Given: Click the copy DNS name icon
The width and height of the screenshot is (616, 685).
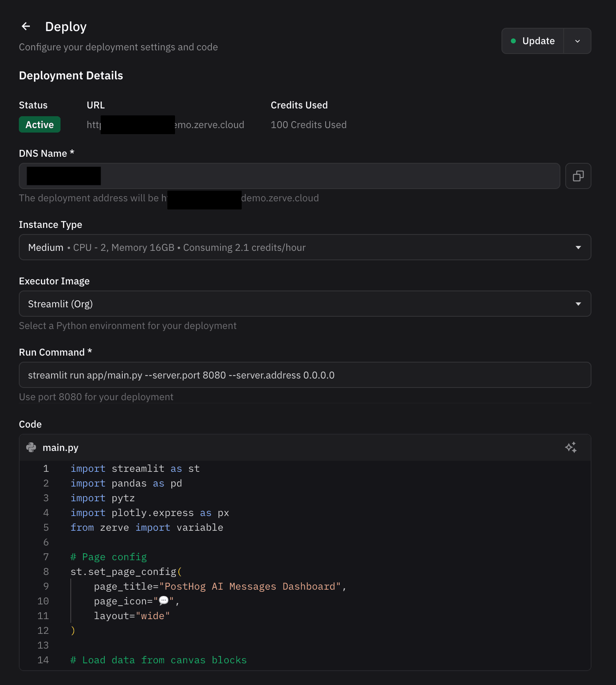Looking at the screenshot, I should point(578,176).
